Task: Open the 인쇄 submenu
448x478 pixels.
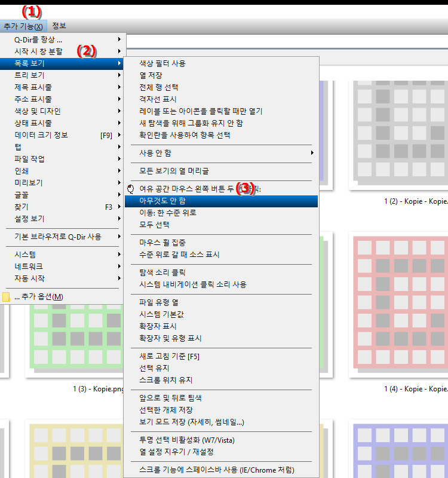Action: click(x=63, y=171)
